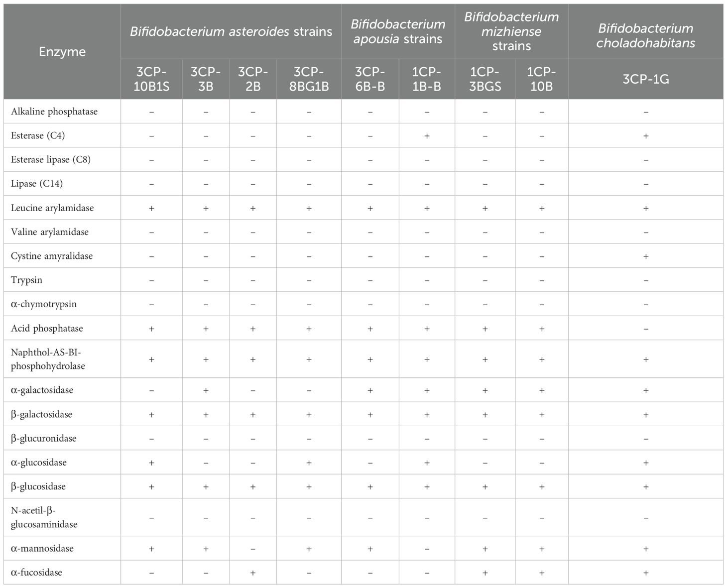Screen dimensions: 727x588
Task: Click the 3CP-1G strain column header
Action: pyautogui.click(x=645, y=79)
